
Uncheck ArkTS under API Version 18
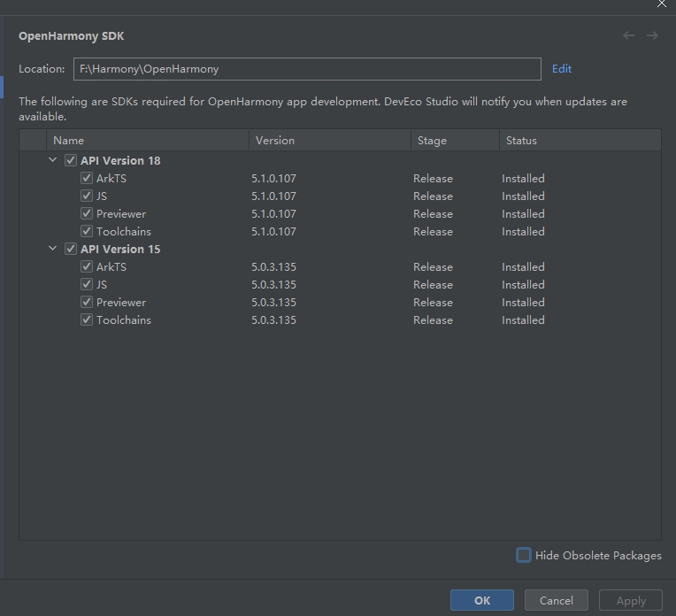pyautogui.click(x=87, y=178)
